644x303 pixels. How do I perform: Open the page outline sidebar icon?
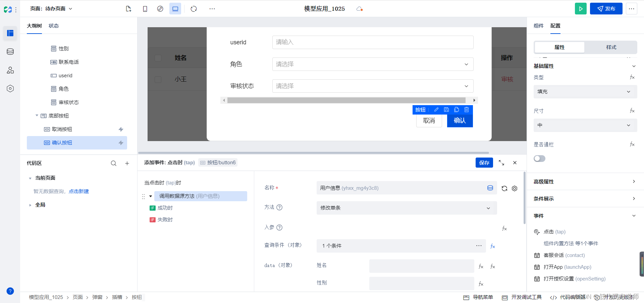[10, 33]
